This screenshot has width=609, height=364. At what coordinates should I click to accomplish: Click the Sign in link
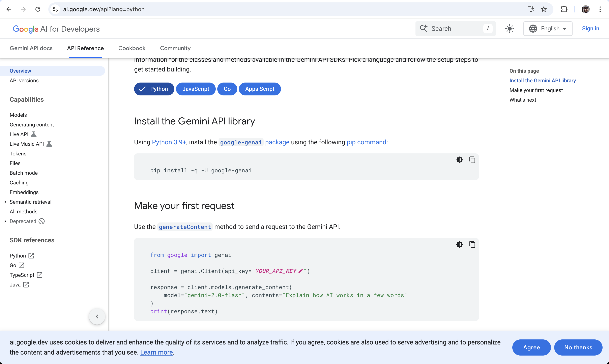(590, 28)
